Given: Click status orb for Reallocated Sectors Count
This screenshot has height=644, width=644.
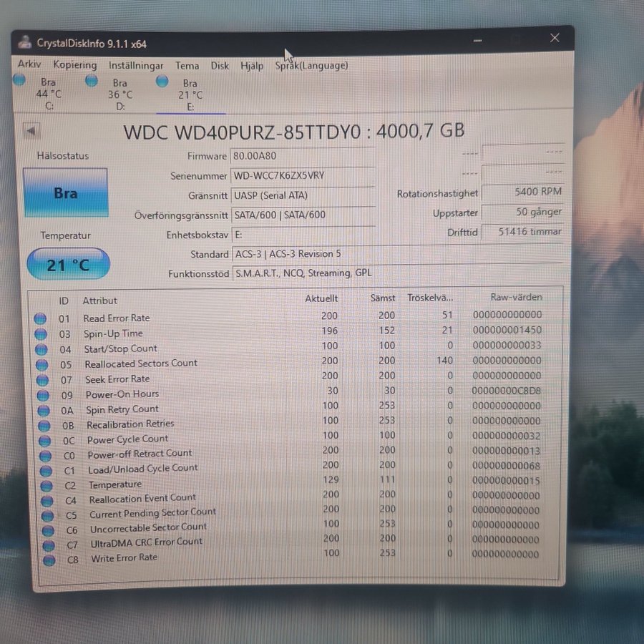Looking at the screenshot, I should coord(42,364).
